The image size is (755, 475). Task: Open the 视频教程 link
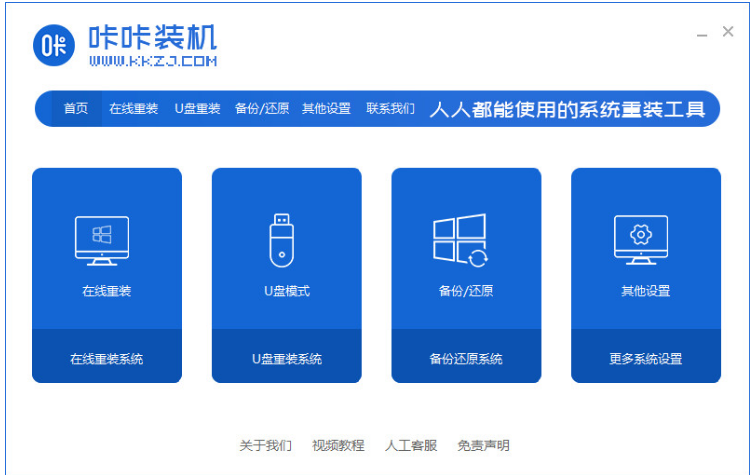[x=338, y=445]
